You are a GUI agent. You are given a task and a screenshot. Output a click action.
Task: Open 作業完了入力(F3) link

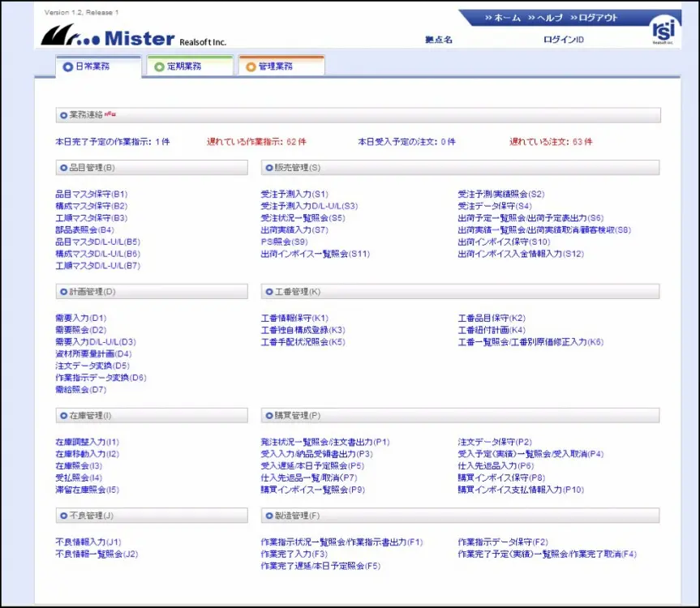[294, 554]
